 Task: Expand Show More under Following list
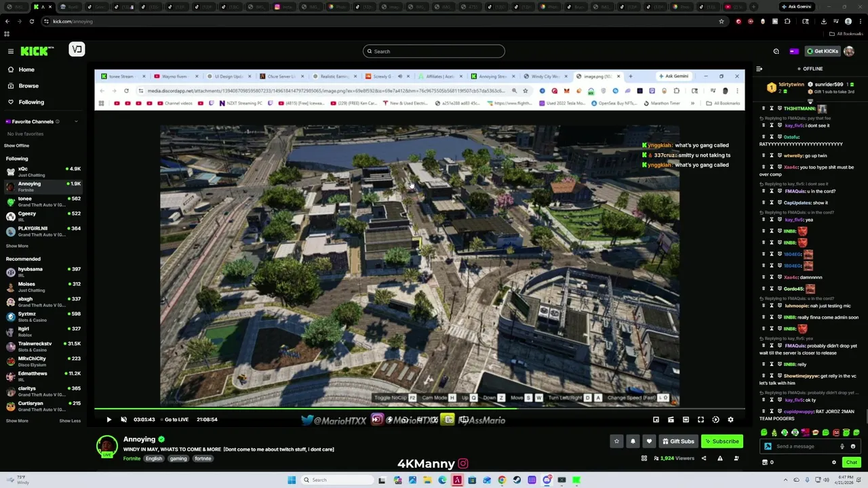[17, 246]
